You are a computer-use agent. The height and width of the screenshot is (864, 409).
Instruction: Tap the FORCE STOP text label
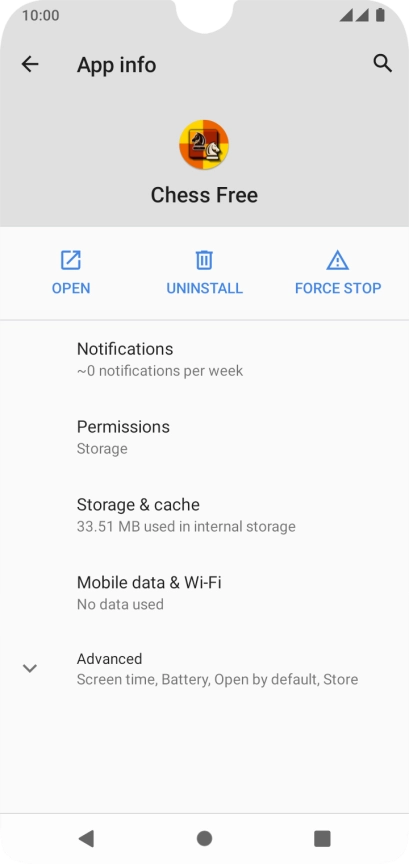(338, 288)
